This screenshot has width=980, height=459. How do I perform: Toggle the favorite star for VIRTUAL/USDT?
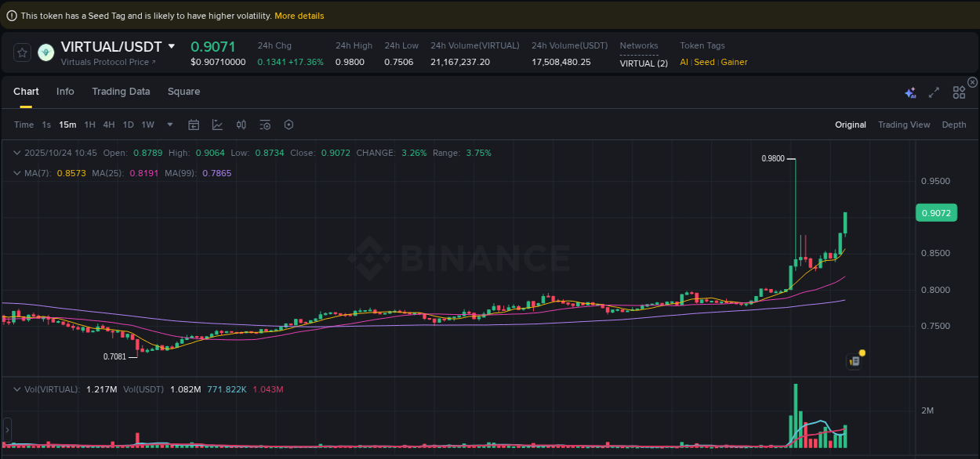click(22, 53)
